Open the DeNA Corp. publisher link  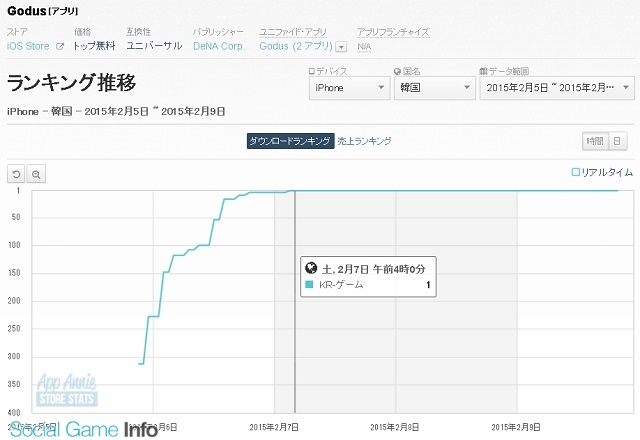[219, 46]
